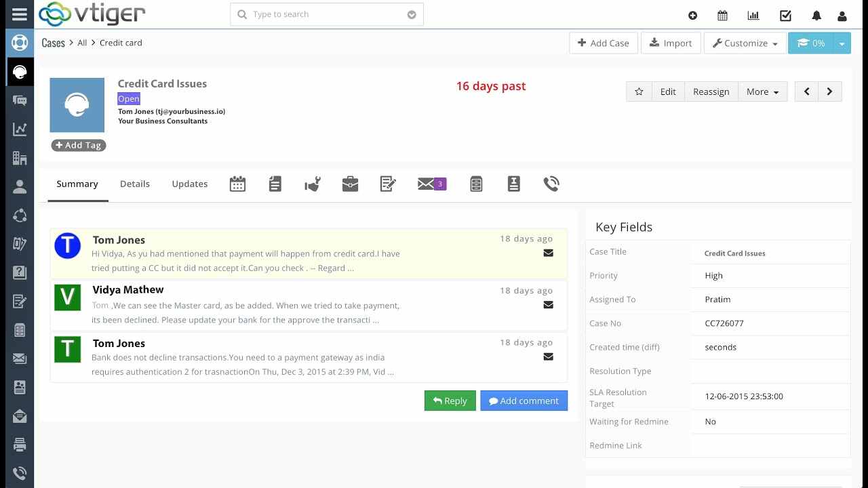
Task: Go to Cases in breadcrumb
Action: click(x=53, y=43)
